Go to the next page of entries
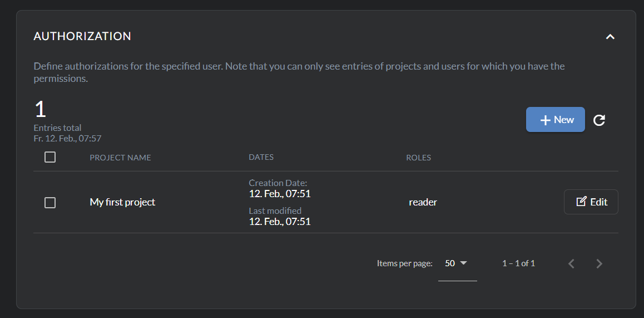 (599, 263)
